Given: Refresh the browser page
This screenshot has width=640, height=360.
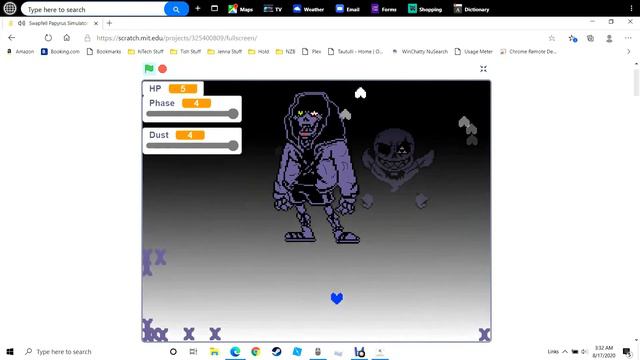Looking at the screenshot, I should click(x=48, y=38).
